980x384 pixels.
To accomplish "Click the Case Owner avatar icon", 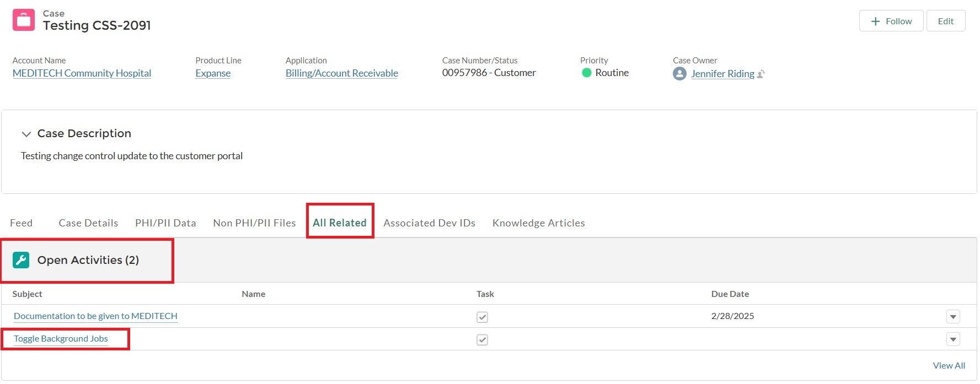I will point(679,73).
